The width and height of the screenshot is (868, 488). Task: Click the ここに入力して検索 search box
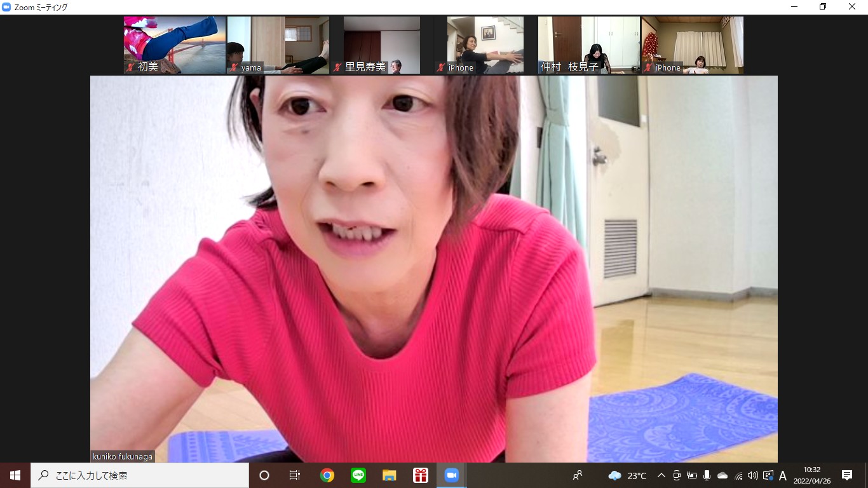pos(140,475)
